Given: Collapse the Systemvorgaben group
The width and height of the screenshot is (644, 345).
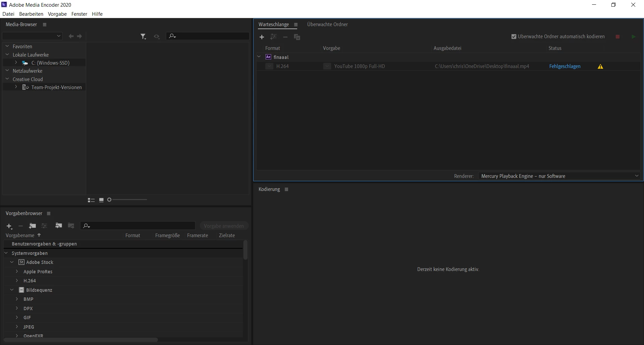Looking at the screenshot, I should click(x=6, y=253).
